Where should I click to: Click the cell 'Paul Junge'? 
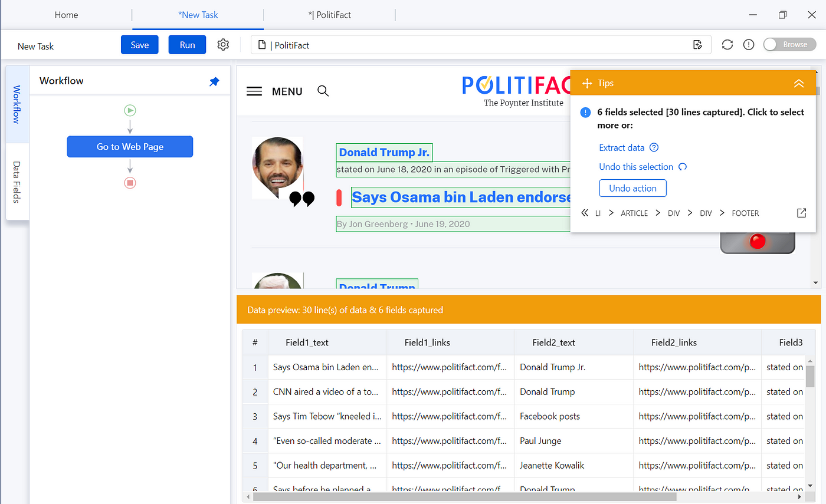tap(574, 441)
